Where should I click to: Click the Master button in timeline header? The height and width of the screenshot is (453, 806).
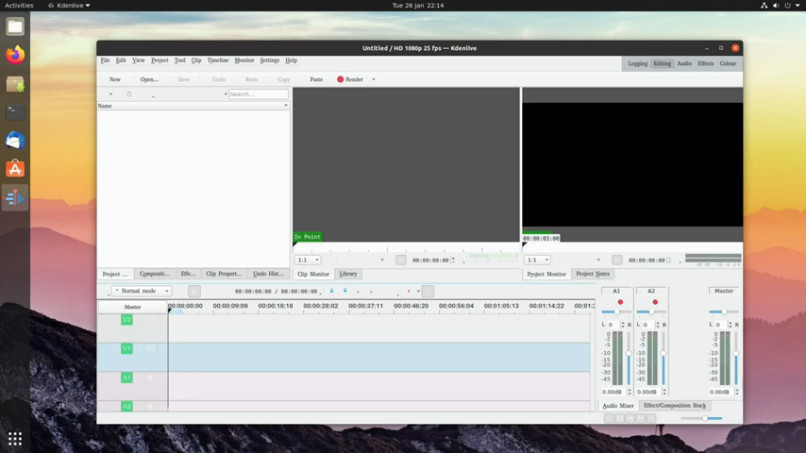[x=133, y=307]
